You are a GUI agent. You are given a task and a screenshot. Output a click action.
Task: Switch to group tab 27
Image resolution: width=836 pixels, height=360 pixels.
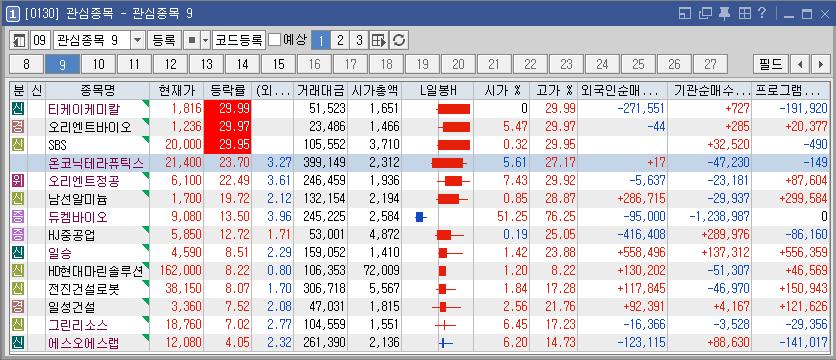pos(710,65)
